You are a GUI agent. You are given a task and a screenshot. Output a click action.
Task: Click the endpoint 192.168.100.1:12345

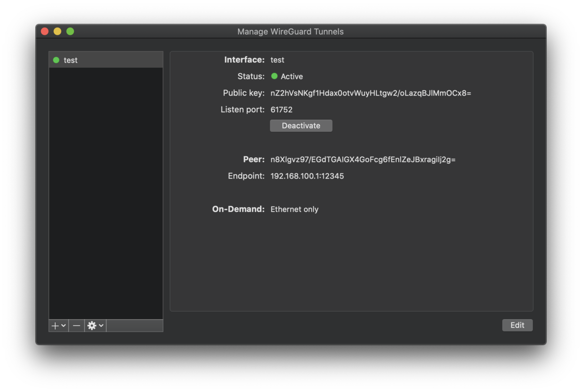click(307, 176)
